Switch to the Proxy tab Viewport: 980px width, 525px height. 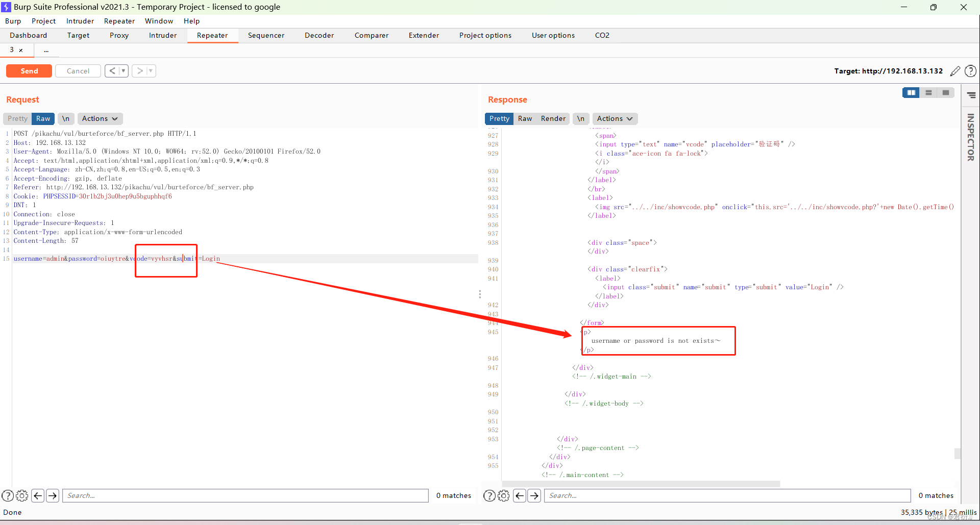point(119,35)
